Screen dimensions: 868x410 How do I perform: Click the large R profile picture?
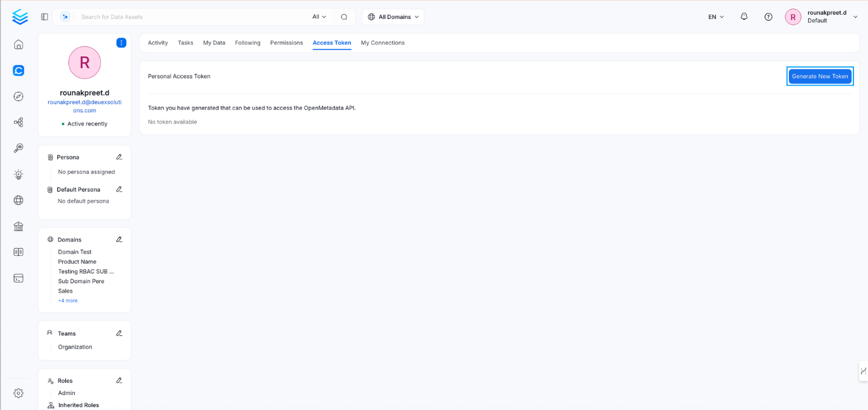85,62
